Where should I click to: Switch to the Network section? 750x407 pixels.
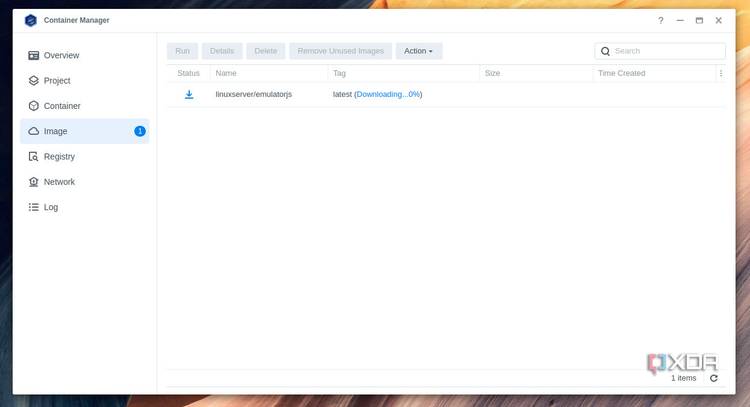point(85,182)
